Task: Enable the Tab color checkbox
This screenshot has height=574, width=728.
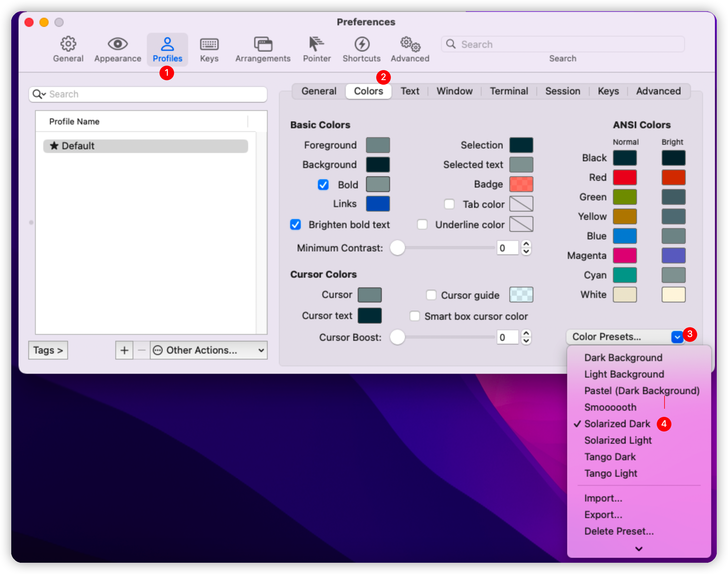Action: pyautogui.click(x=449, y=204)
